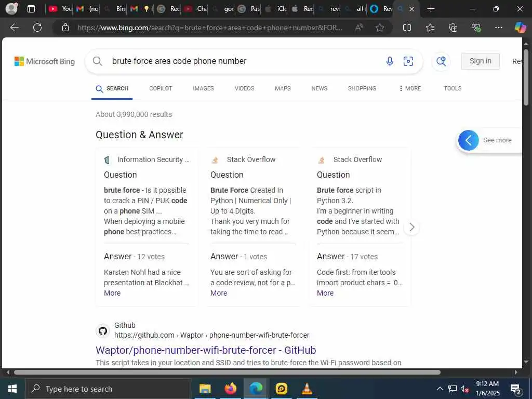Show hidden system tray icons
This screenshot has width=532, height=399.
(440, 389)
